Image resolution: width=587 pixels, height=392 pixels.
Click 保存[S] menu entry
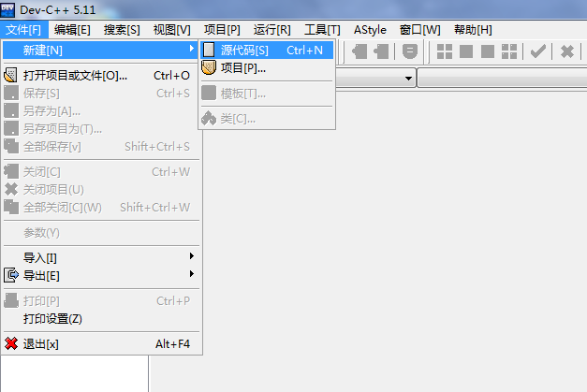point(101,94)
